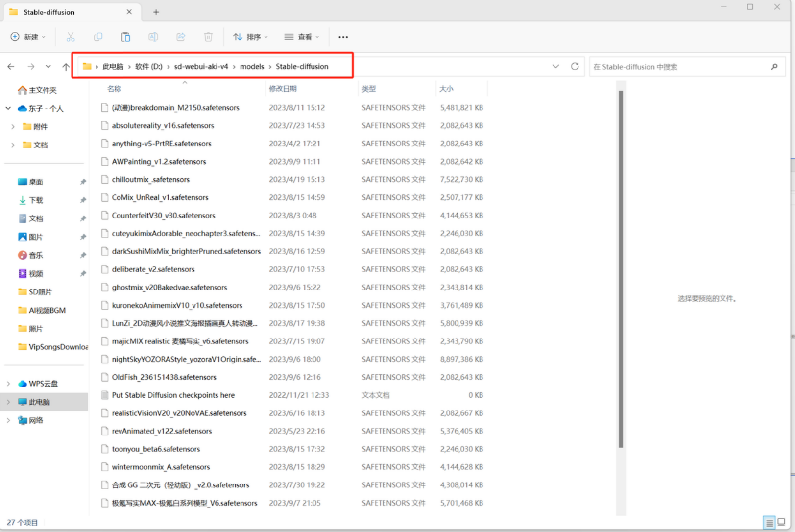
Task: Go up one folder level
Action: pos(66,66)
